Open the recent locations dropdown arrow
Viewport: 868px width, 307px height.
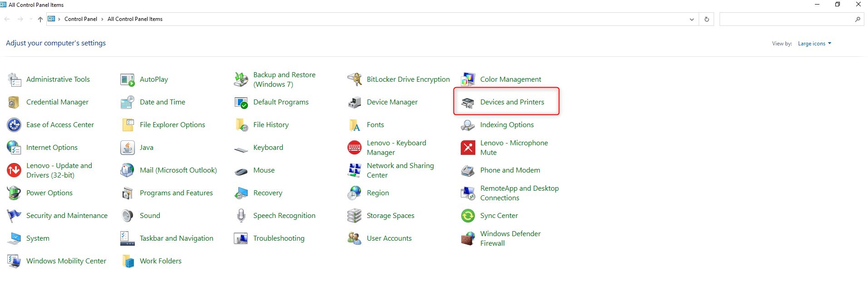(31, 19)
